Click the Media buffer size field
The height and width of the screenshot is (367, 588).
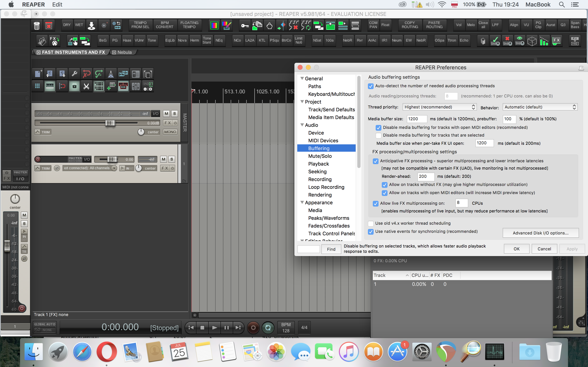click(x=416, y=119)
